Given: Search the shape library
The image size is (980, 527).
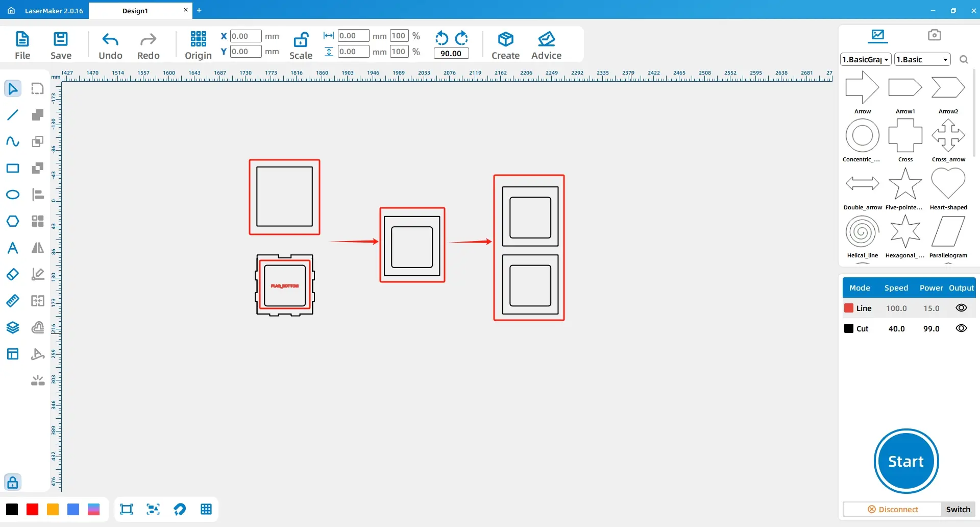Looking at the screenshot, I should [x=964, y=60].
